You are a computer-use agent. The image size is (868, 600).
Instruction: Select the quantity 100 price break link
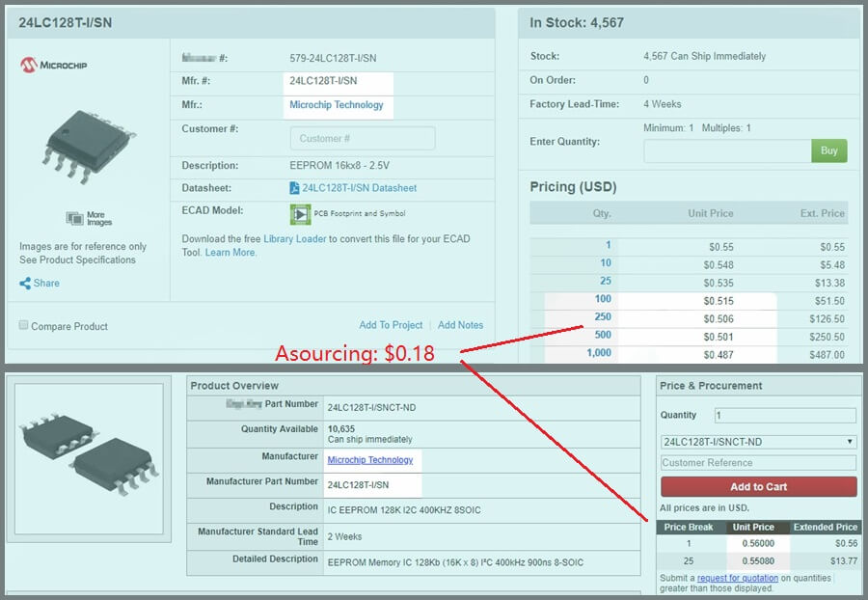pyautogui.click(x=603, y=299)
